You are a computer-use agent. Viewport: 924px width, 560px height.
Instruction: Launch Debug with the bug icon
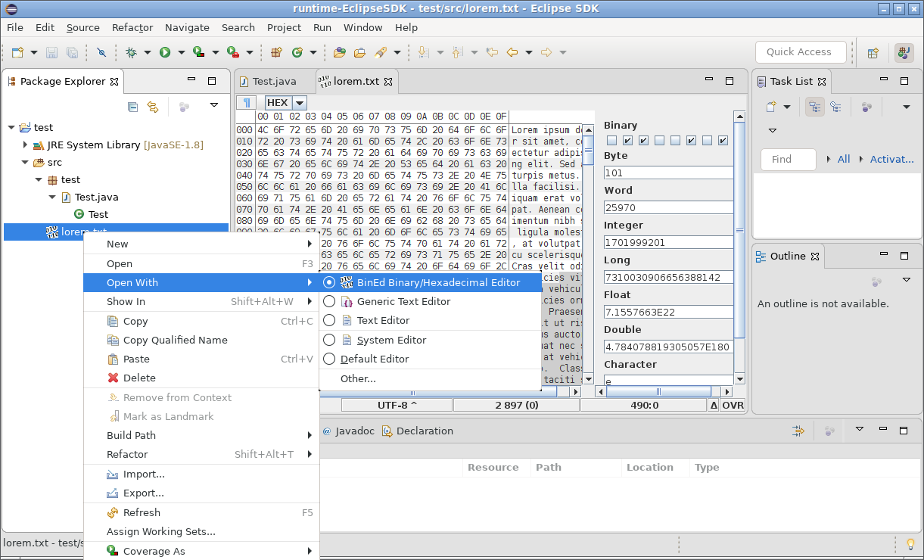[131, 52]
